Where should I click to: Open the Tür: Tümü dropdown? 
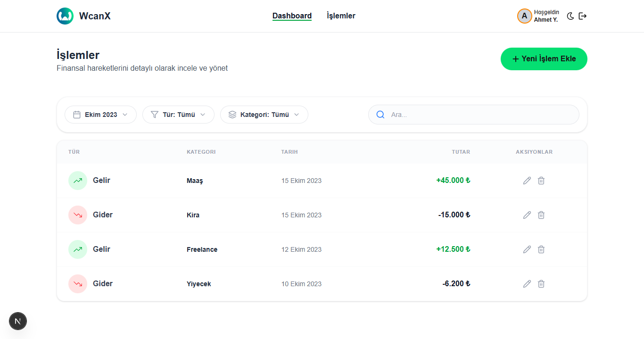(178, 114)
